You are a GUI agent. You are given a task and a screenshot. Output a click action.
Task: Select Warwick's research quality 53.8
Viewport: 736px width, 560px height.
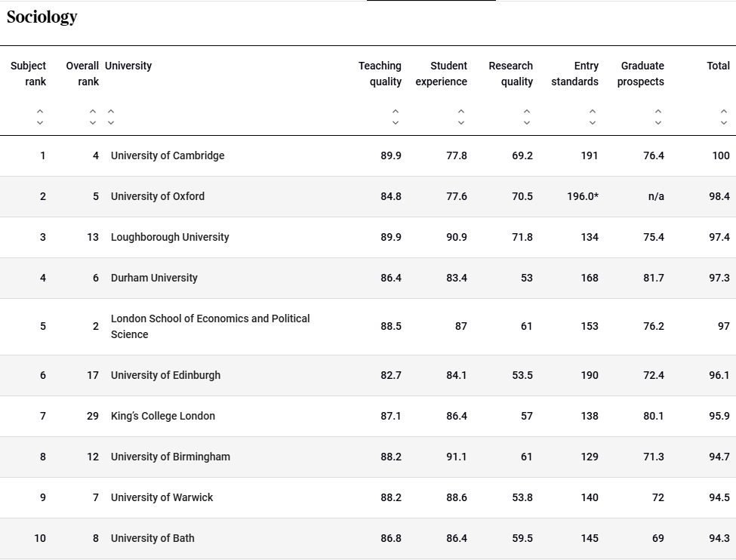pyautogui.click(x=522, y=497)
